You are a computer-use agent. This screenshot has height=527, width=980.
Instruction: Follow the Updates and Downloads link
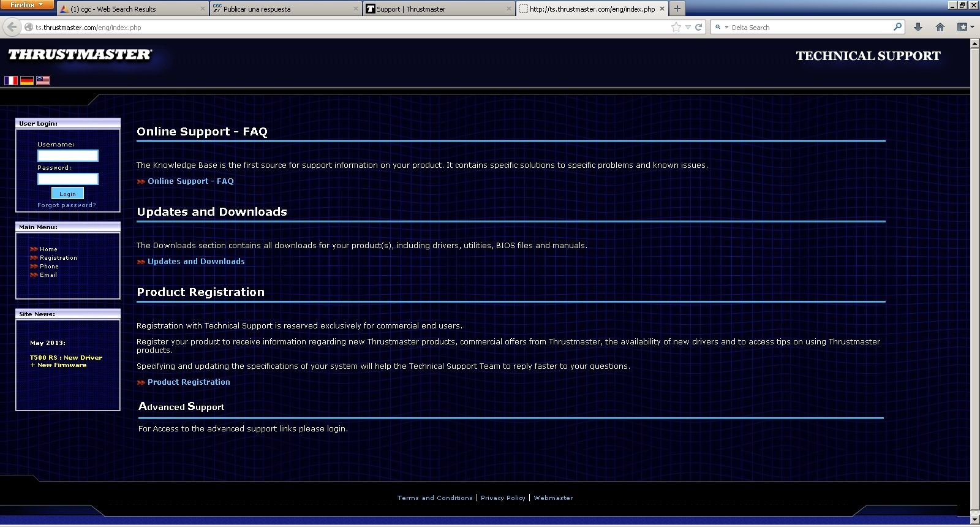[196, 262]
